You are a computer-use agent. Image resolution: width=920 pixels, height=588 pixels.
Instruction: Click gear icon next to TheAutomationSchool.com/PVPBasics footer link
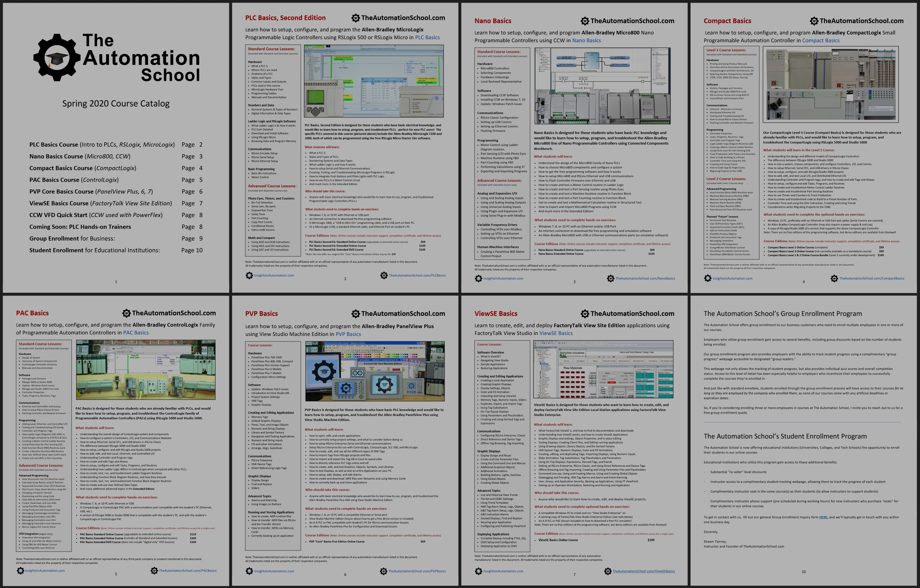[x=383, y=571]
